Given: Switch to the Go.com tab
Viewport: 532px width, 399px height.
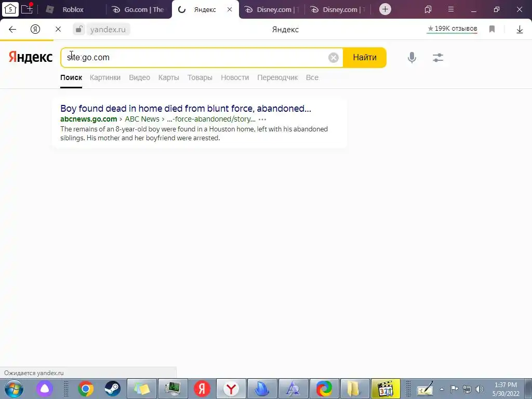Looking at the screenshot, I should pos(138,9).
